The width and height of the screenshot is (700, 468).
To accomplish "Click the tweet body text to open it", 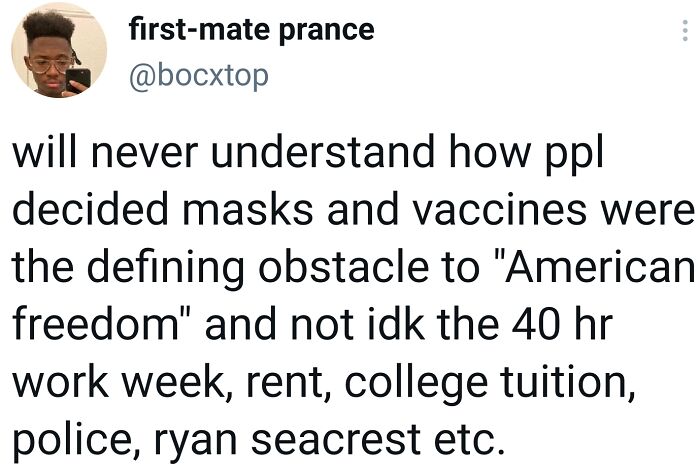I will 350,298.
